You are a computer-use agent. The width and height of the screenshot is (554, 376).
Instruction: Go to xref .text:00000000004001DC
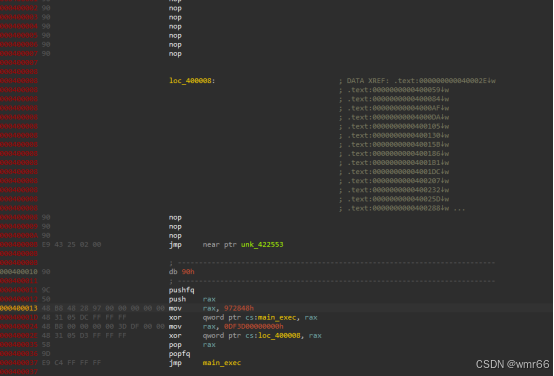[x=398, y=172]
